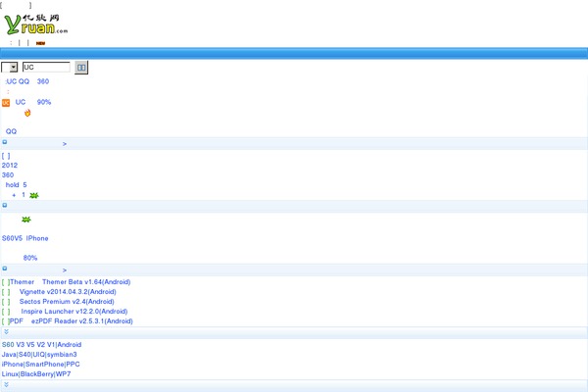Open the Android platform link
Screen dimensions: 588x392
click(70, 344)
